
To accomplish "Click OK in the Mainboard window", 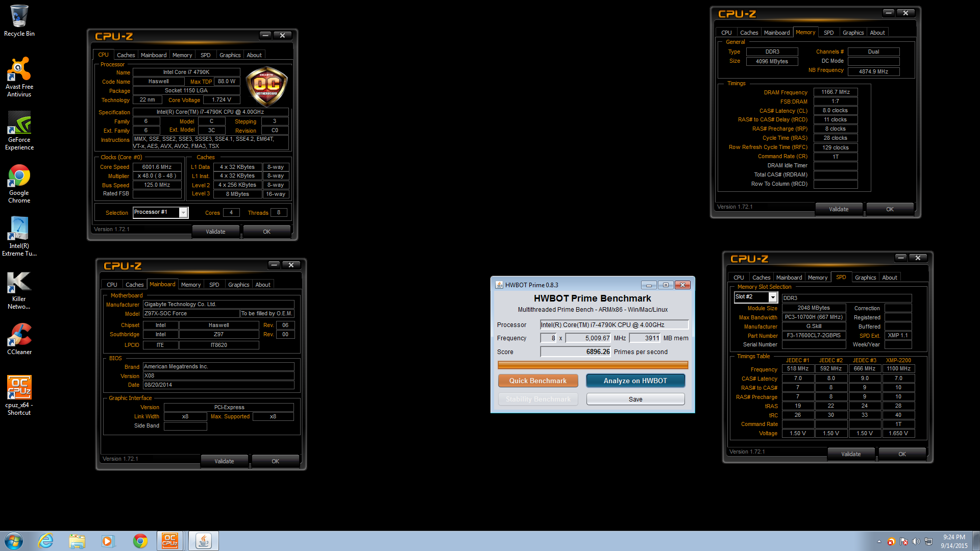I will pos(275,461).
